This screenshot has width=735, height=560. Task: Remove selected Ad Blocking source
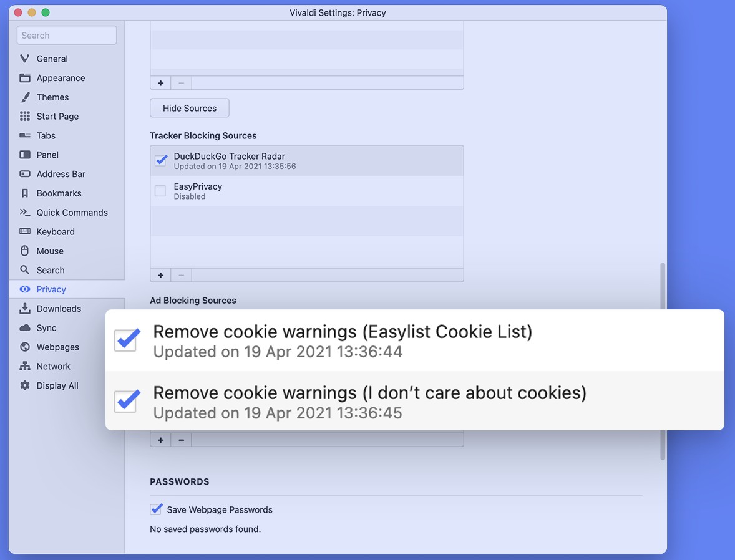click(182, 440)
